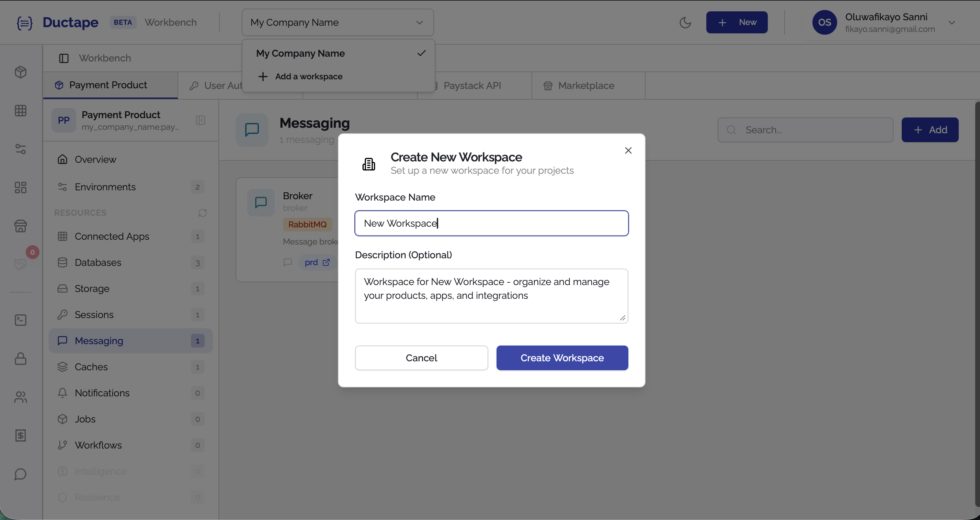Choose the Add a workspace option
The image size is (980, 520).
click(x=309, y=76)
